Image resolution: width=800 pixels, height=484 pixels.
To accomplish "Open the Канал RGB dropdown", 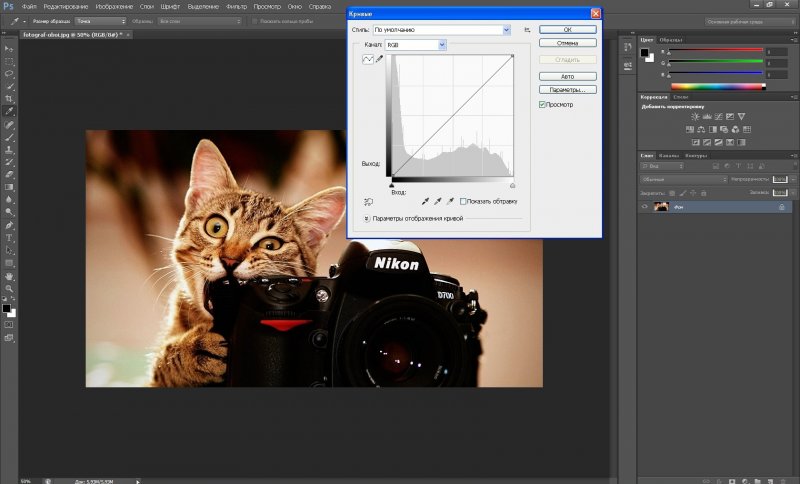I will pos(416,45).
